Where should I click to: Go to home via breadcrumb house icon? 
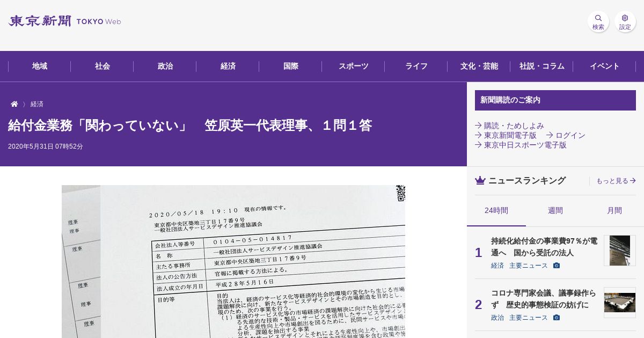click(14, 104)
